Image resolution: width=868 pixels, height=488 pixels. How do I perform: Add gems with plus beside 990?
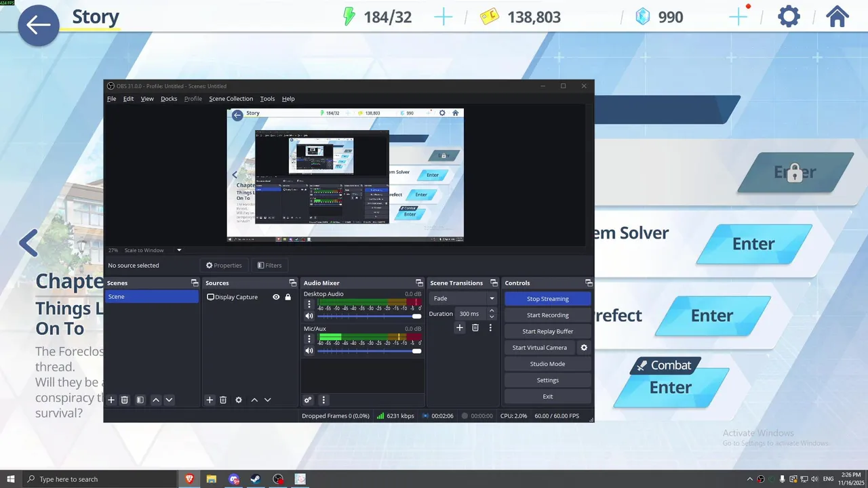pyautogui.click(x=738, y=17)
